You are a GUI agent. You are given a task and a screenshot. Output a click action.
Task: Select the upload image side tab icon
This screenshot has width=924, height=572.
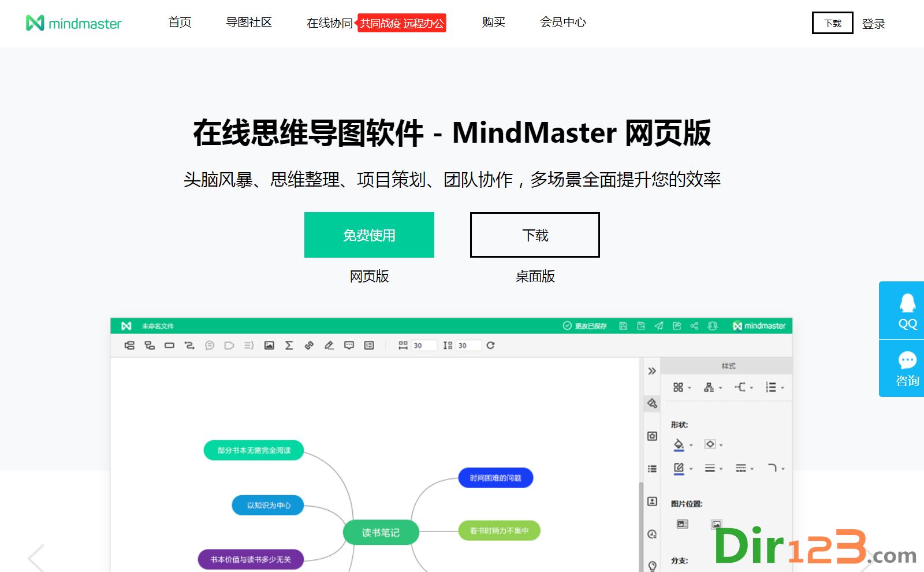coord(652,502)
